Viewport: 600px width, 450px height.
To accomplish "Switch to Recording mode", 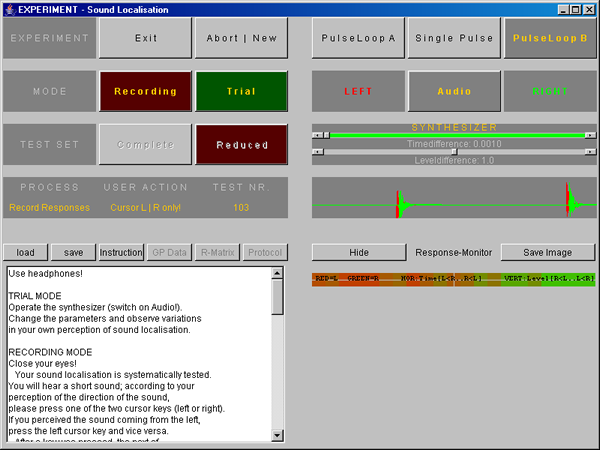I will [145, 91].
